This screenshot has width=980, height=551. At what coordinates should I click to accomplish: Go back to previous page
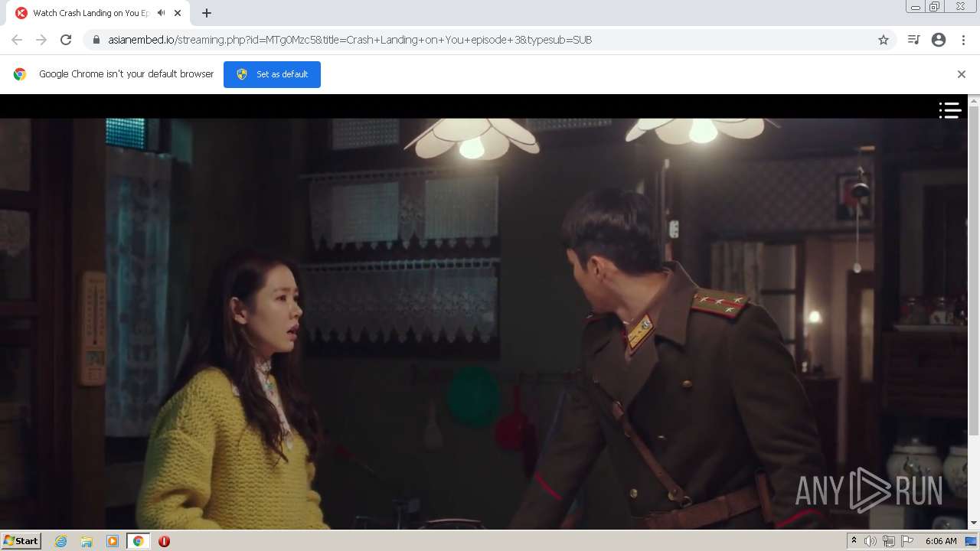17,40
